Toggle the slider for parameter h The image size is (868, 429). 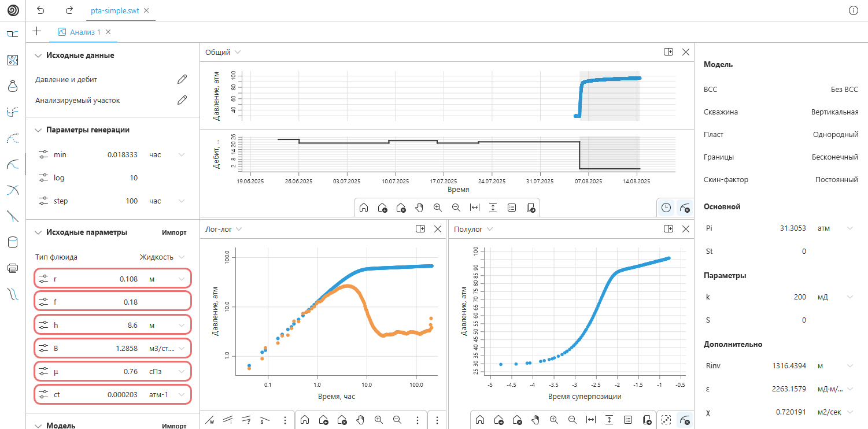44,326
